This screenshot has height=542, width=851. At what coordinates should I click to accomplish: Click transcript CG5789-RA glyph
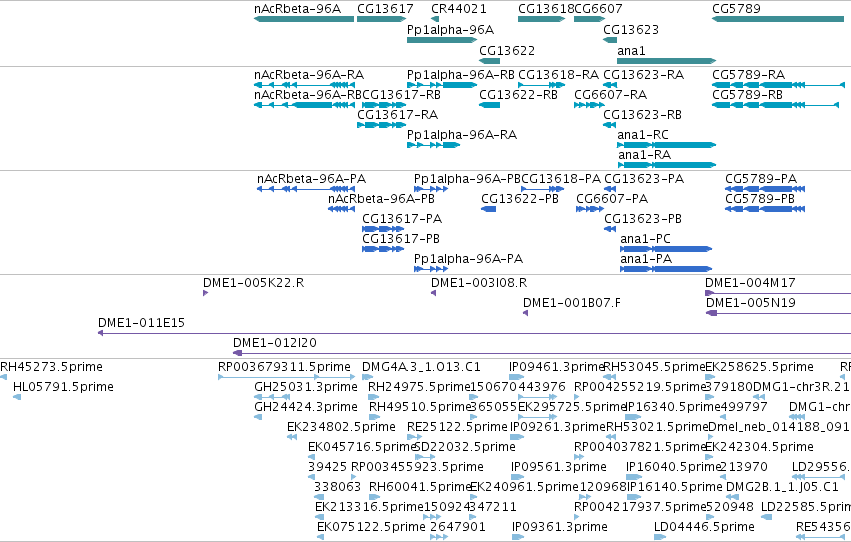(778, 85)
